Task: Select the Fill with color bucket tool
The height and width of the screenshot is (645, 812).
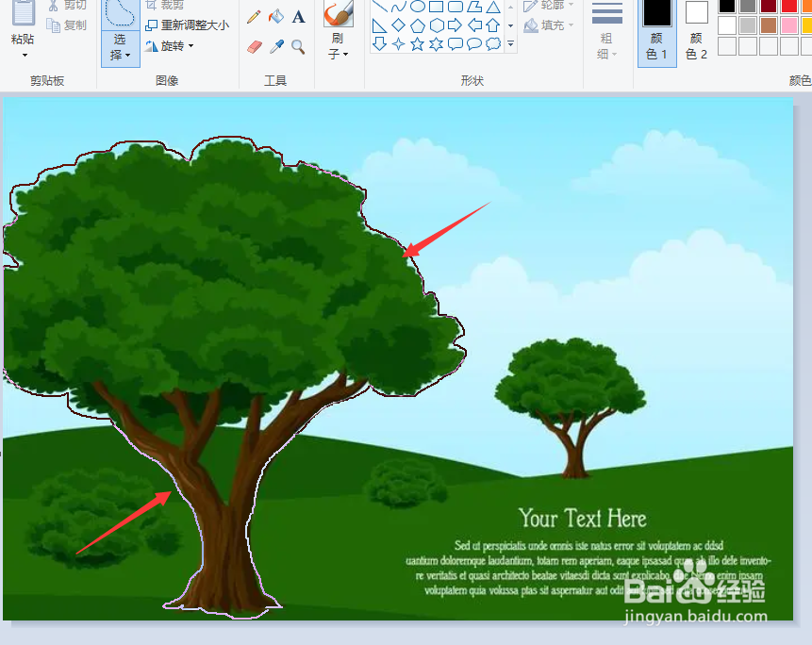Action: [276, 17]
